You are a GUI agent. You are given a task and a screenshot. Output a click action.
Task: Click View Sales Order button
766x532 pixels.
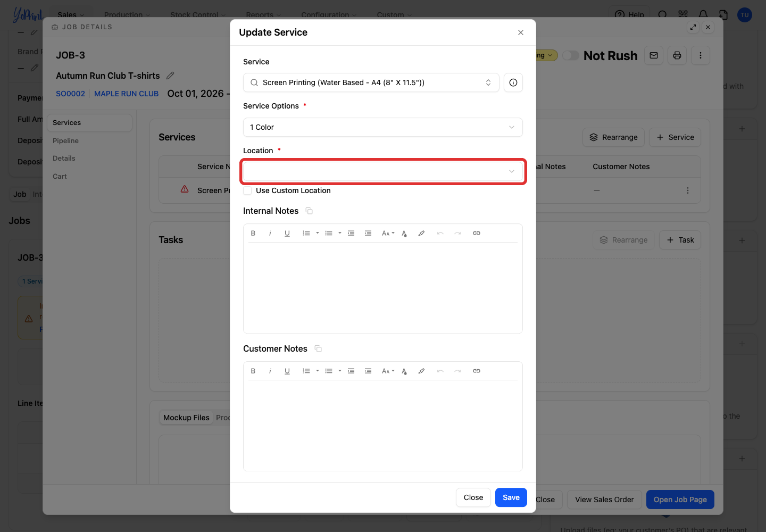click(x=604, y=500)
